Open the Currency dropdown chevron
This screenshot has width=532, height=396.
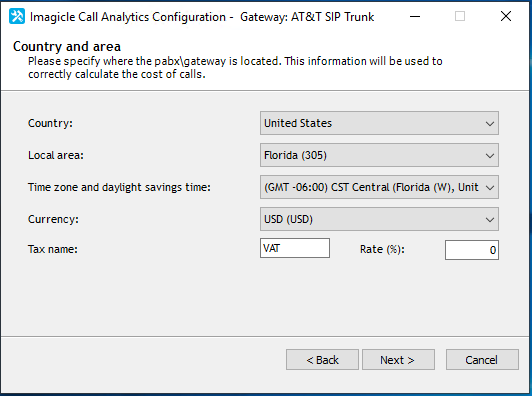coord(489,220)
